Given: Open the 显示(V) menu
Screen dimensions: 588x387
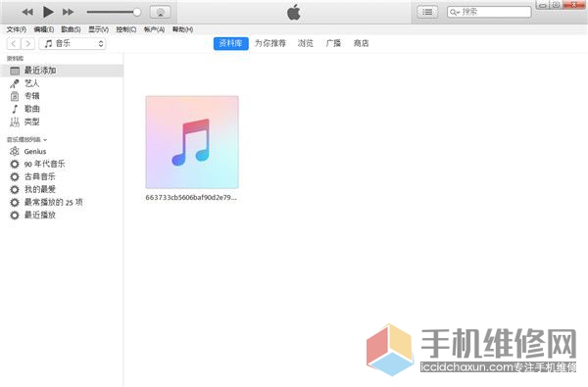Looking at the screenshot, I should [99, 29].
